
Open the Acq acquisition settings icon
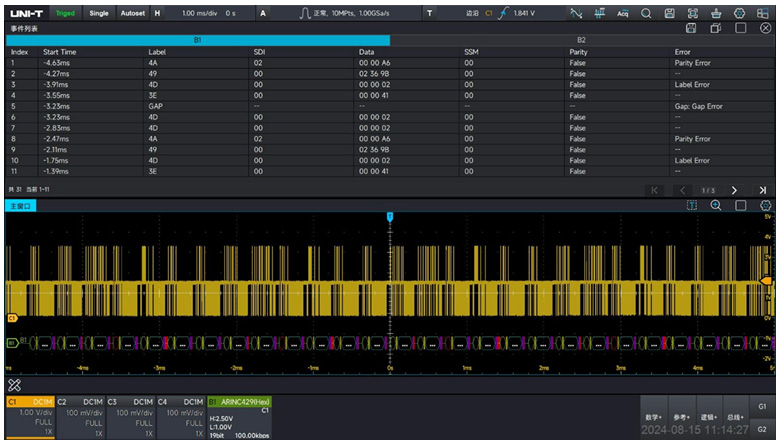pyautogui.click(x=623, y=13)
